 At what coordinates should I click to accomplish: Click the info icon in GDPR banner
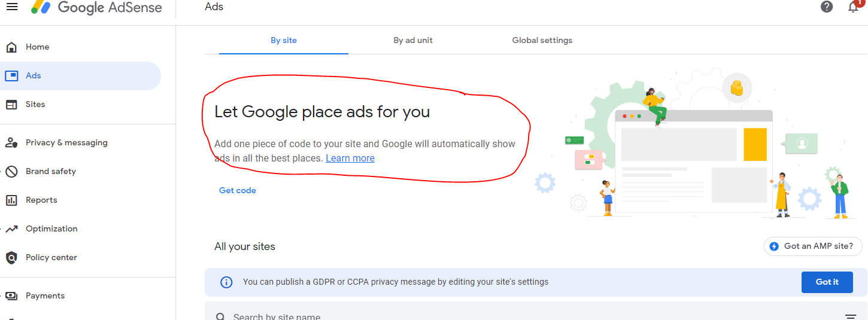point(226,282)
